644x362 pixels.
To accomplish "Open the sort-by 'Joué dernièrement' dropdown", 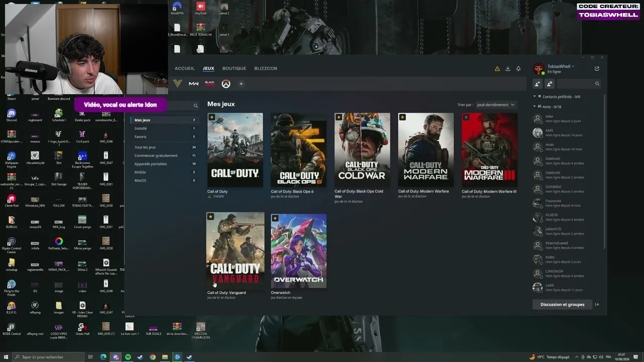I will tap(496, 105).
